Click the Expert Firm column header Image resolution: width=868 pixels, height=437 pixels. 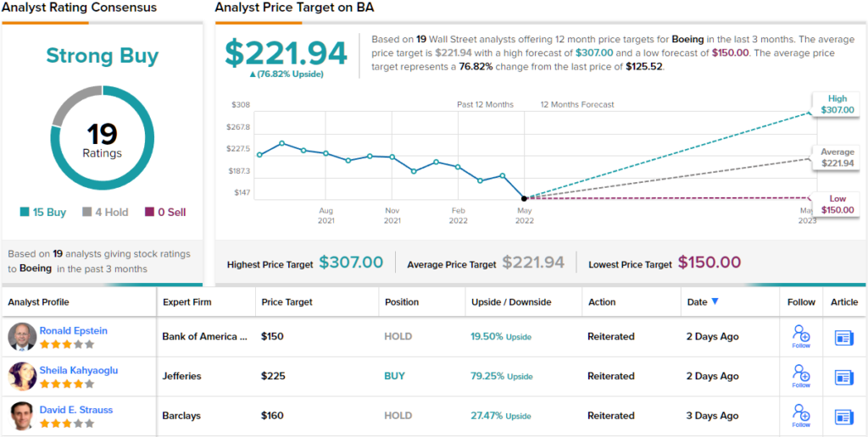click(186, 302)
